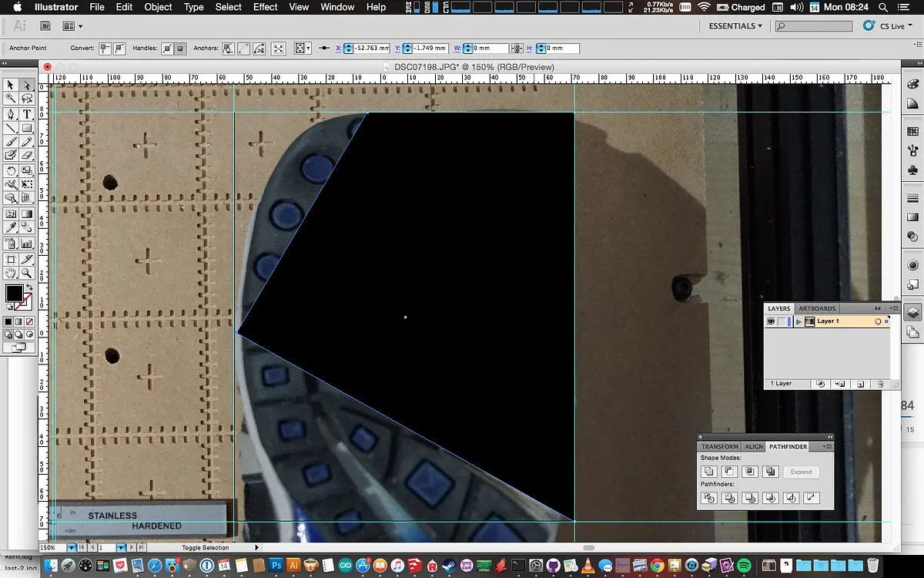Click the Delete Selection trash icon in Layers
This screenshot has height=578, width=924.
click(880, 383)
